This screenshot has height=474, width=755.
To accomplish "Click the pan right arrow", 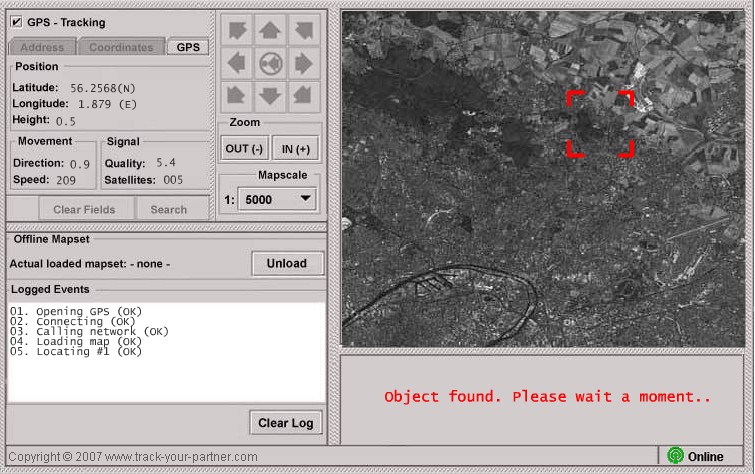I will coord(303,65).
